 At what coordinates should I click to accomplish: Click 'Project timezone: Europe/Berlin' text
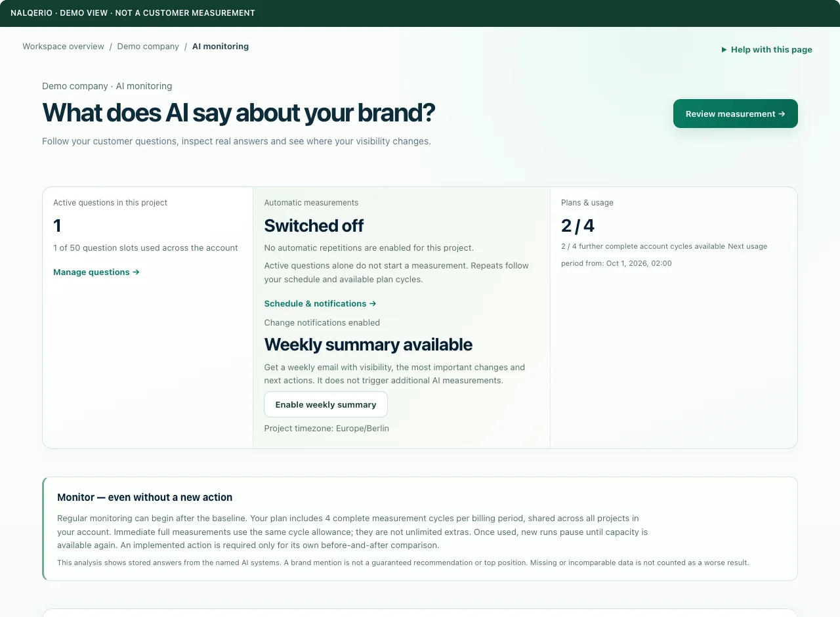point(326,429)
